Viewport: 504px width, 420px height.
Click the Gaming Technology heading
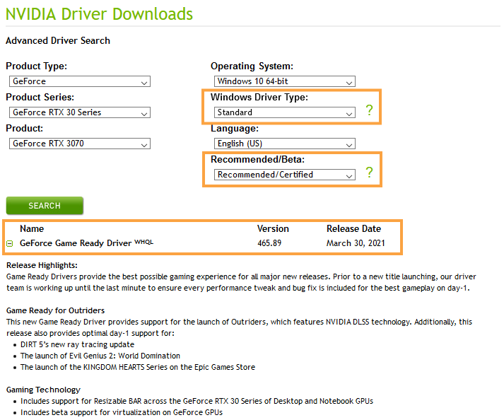click(43, 390)
